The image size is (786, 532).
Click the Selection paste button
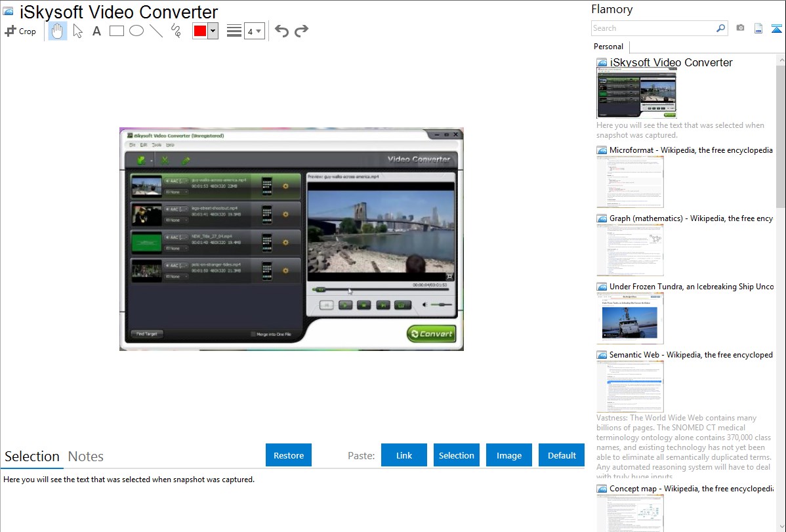(456, 455)
